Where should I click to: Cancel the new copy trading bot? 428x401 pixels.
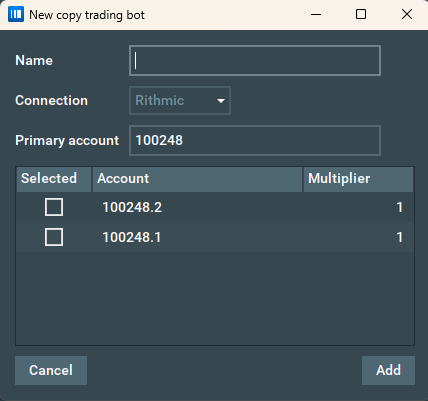(x=51, y=370)
